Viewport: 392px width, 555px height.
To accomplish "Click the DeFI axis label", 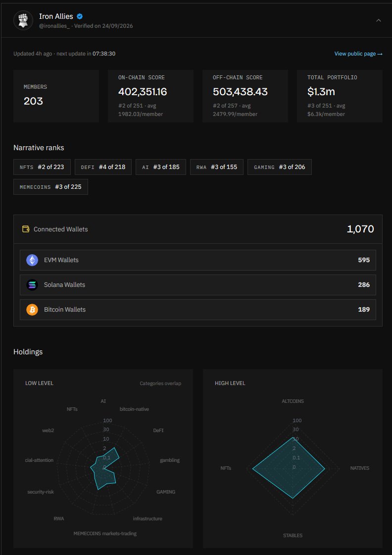I will [158, 431].
